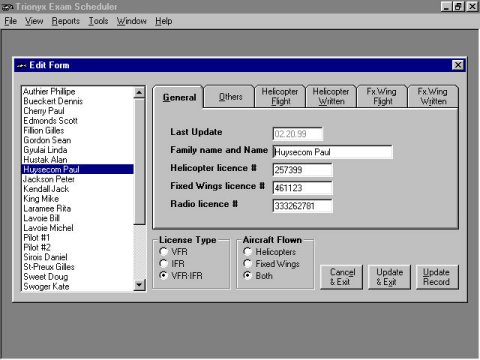
Task: Open the Helicopter Flight tab
Action: 280,96
